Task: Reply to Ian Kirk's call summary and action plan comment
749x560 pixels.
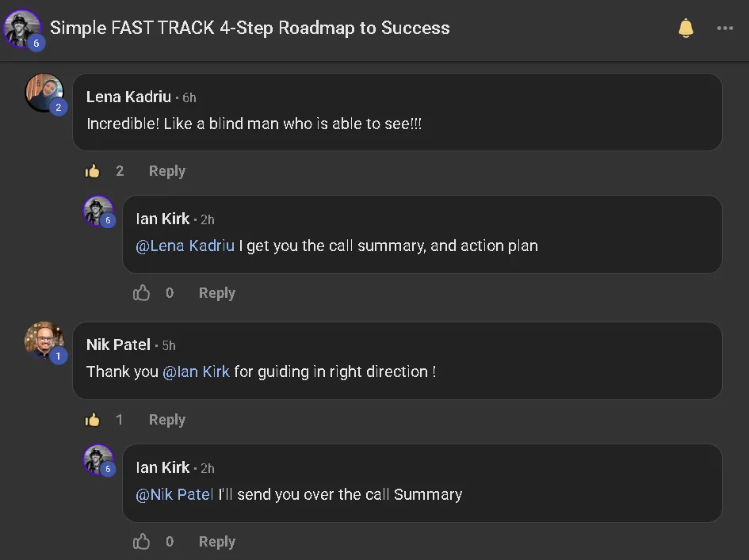Action: [x=217, y=292]
